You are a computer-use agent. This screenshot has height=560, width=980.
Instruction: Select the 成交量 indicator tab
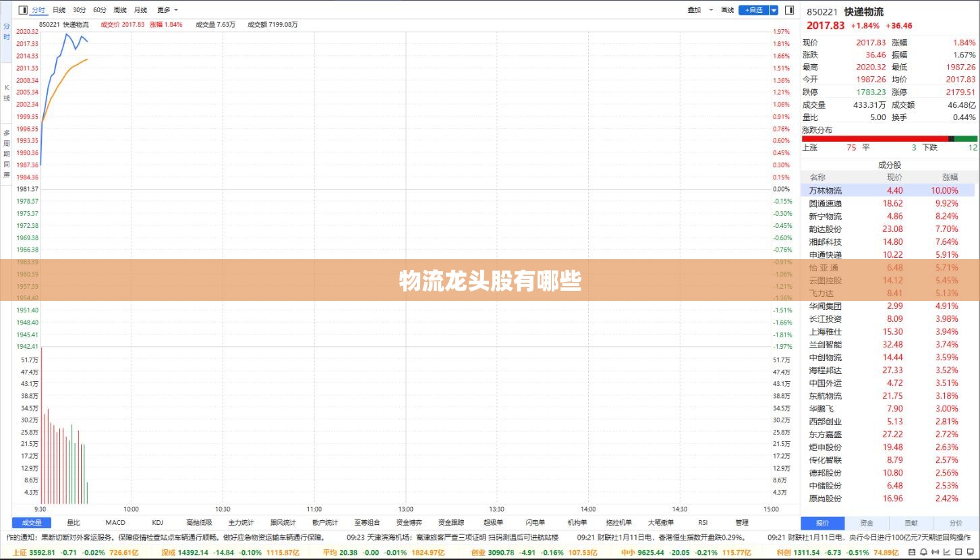pos(32,522)
